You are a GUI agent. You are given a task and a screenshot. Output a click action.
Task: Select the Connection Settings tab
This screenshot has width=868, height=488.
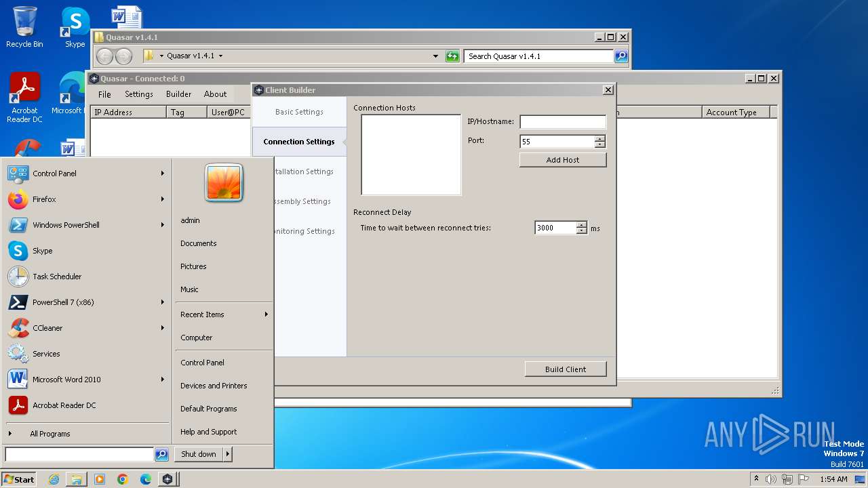click(299, 142)
